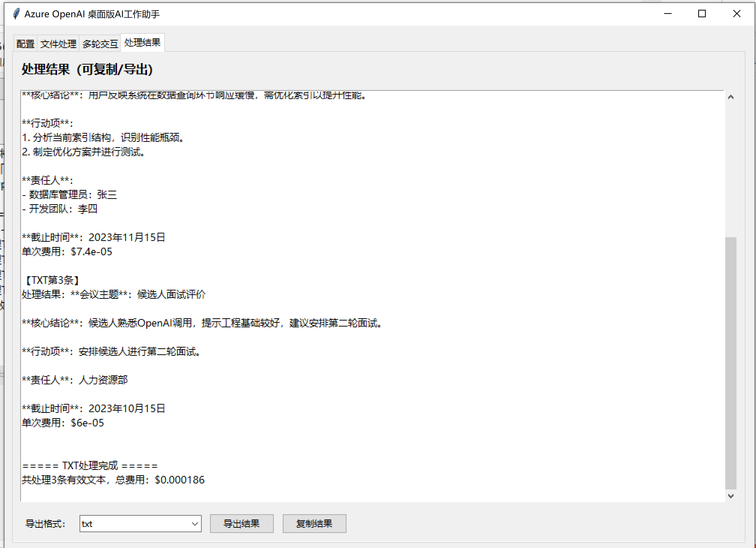Close the Azure OpenAI assistant window

pos(736,14)
